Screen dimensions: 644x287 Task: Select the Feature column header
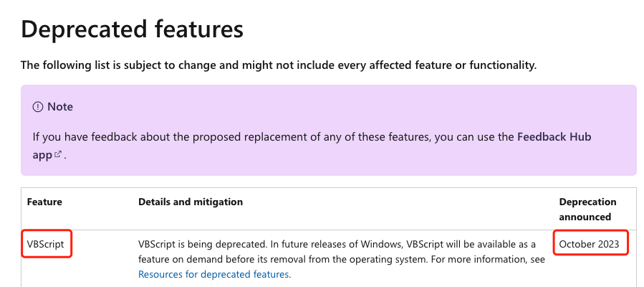coord(44,202)
